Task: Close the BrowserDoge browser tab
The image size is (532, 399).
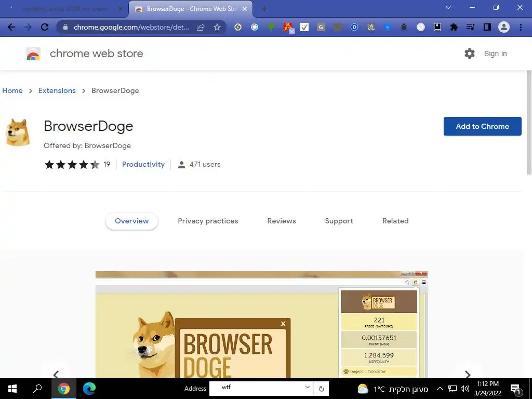Action: point(245,9)
